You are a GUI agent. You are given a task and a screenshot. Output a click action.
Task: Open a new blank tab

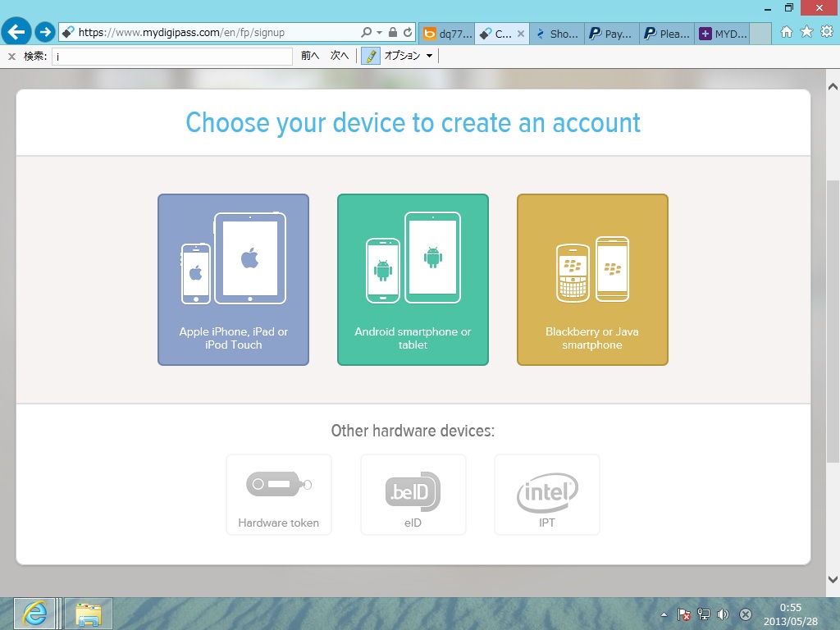point(760,34)
